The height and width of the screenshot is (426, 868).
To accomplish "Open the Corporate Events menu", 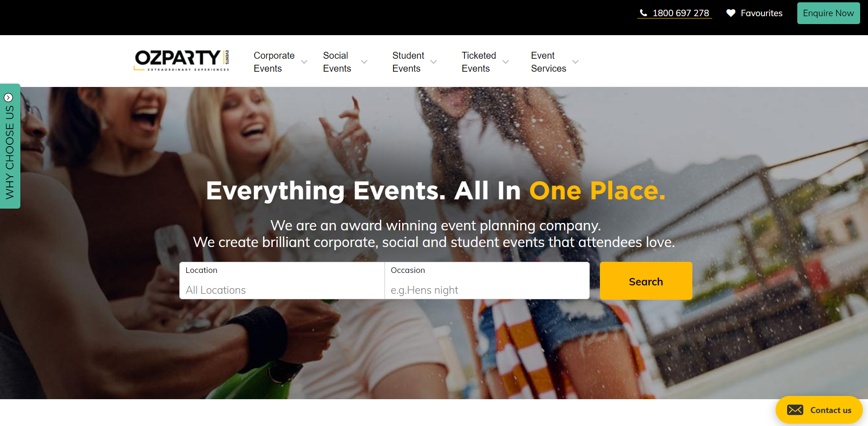I will pyautogui.click(x=274, y=62).
